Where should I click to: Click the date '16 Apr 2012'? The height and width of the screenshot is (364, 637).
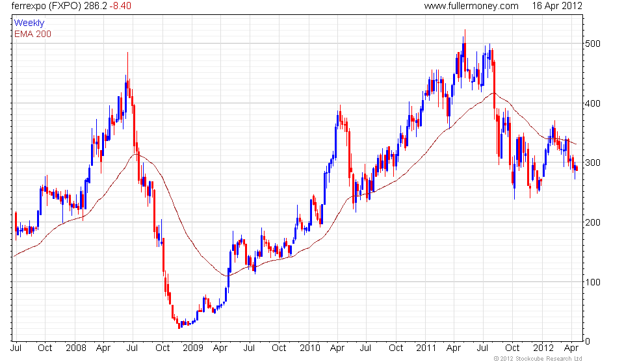click(557, 6)
